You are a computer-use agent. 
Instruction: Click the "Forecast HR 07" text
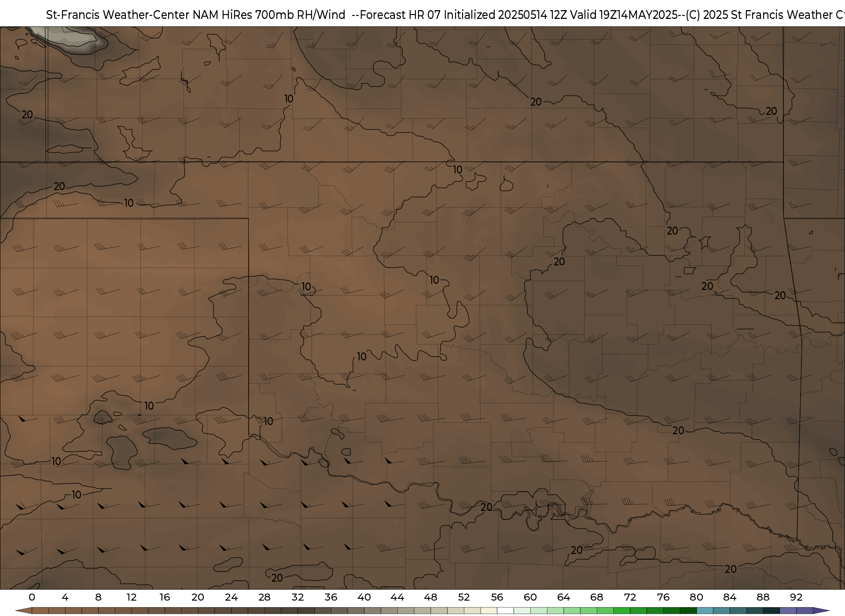[401, 15]
